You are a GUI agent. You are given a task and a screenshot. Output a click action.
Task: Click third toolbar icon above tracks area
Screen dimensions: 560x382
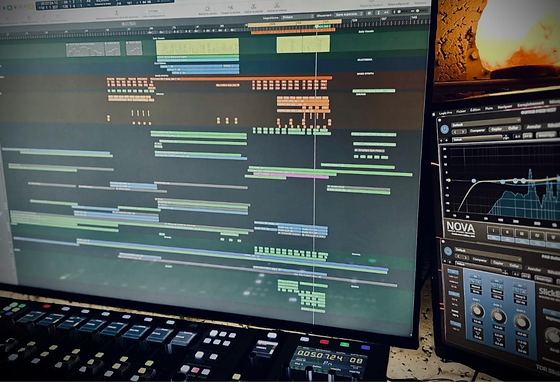coord(253,7)
